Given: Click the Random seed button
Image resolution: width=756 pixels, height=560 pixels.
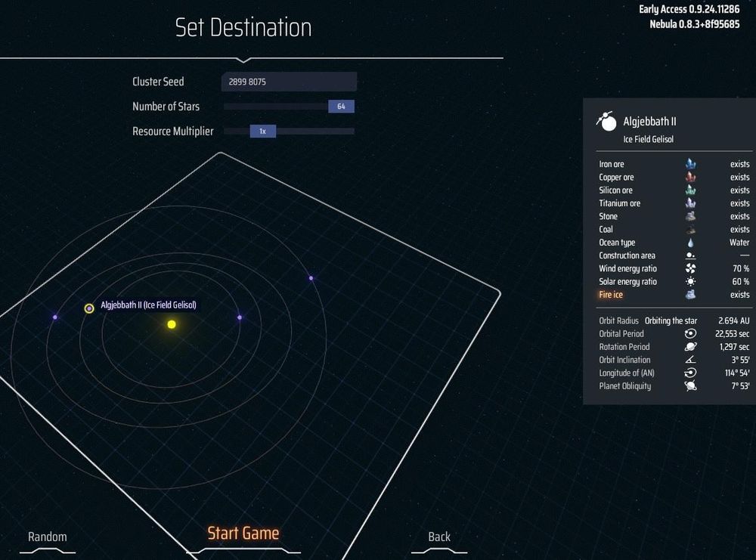Looking at the screenshot, I should pos(47,537).
